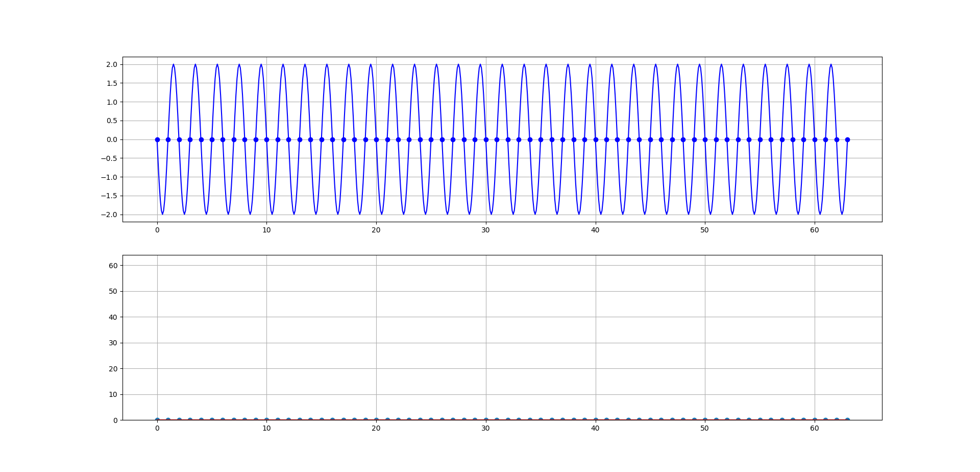Screen dimensions: 980x472
Task: Click y-axis label 20 of the lower plot
Action: click(113, 369)
